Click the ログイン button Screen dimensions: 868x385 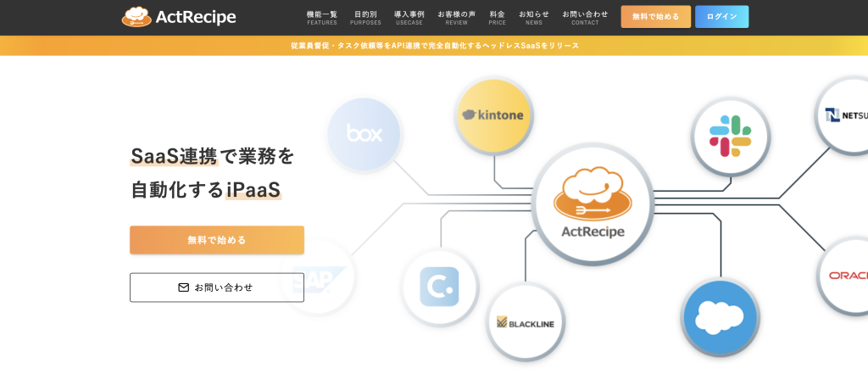(x=722, y=17)
